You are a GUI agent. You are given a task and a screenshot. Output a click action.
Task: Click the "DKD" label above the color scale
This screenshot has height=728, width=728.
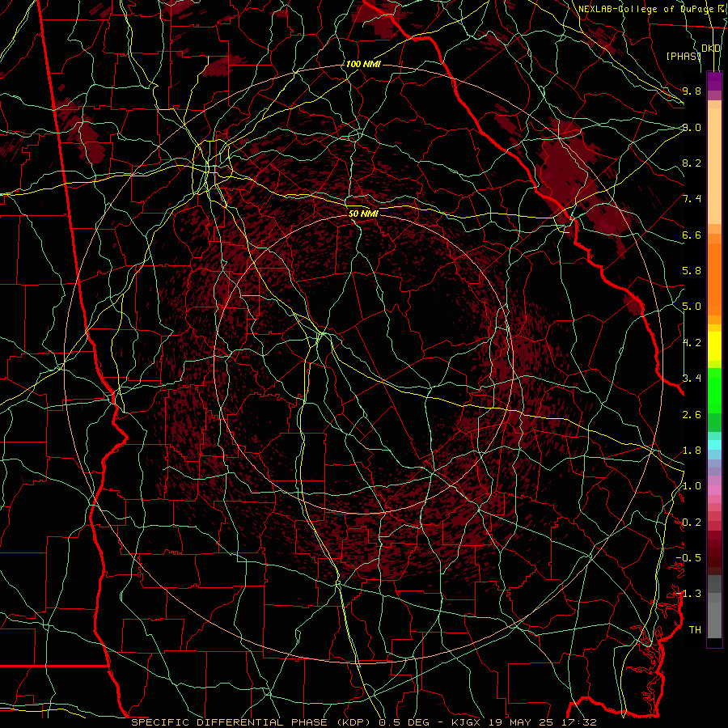pyautogui.click(x=711, y=49)
